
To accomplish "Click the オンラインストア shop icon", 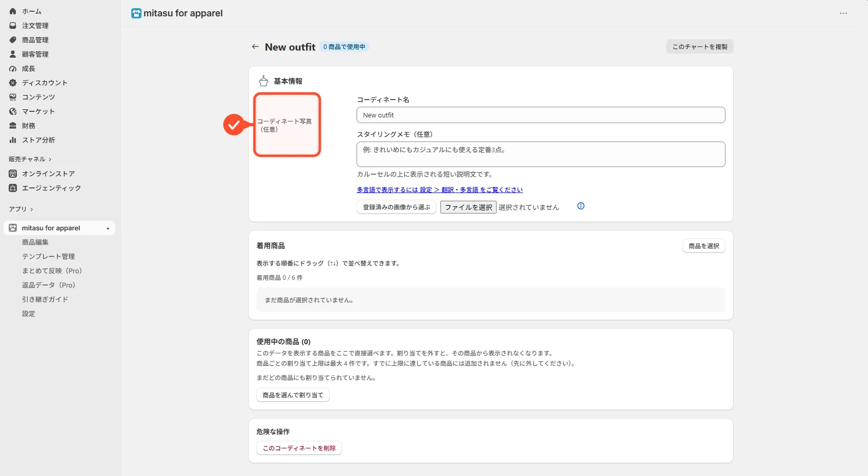I will point(13,174).
